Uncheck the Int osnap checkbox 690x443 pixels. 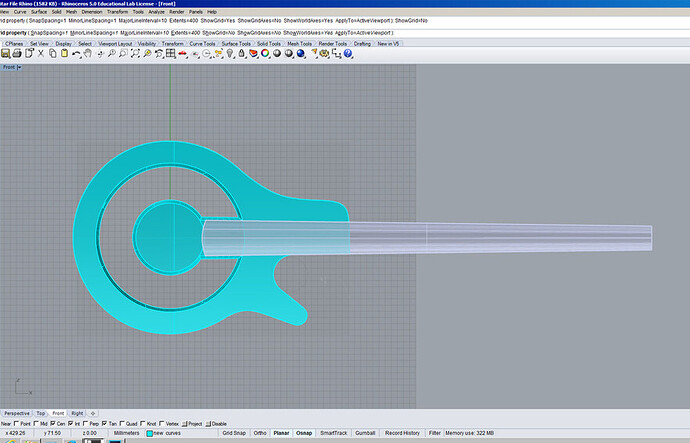pyautogui.click(x=70, y=424)
